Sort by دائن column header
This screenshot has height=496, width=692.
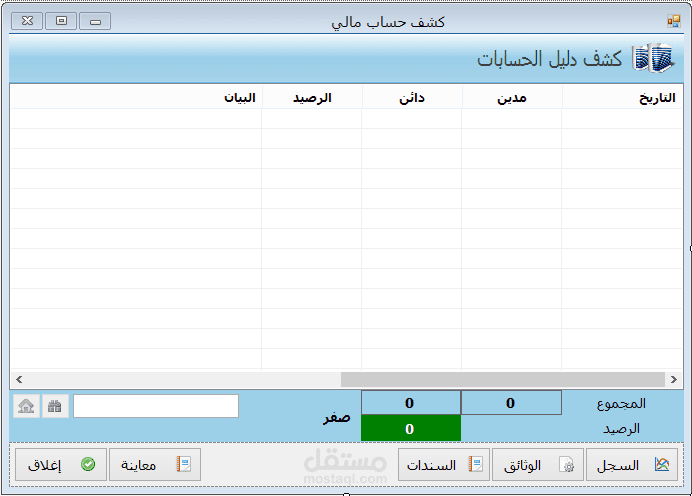point(412,97)
